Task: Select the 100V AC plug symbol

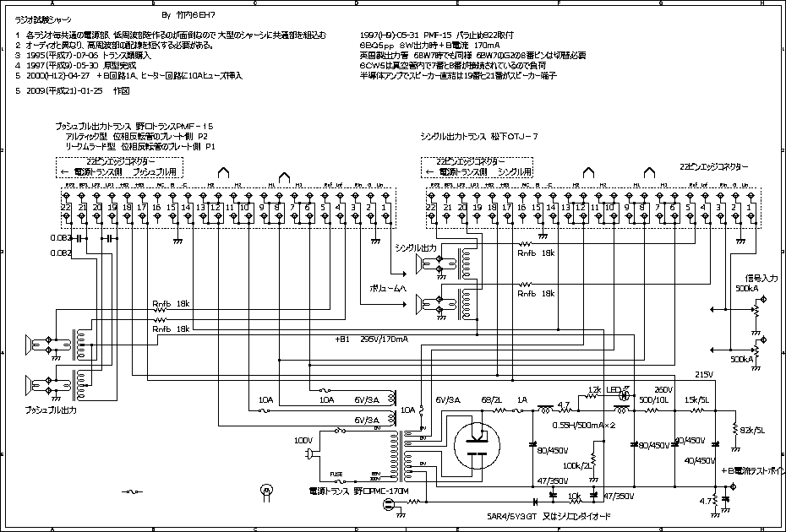Action: click(309, 454)
